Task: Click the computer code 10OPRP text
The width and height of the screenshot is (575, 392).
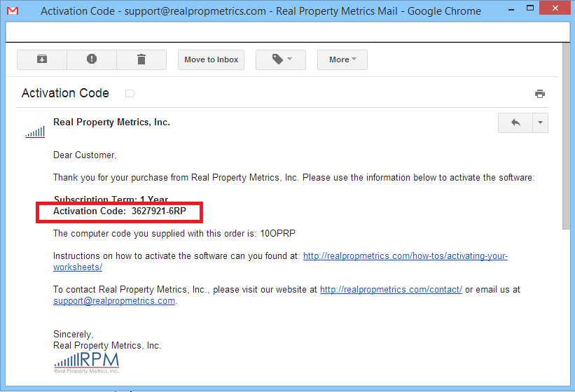Action: (x=277, y=233)
